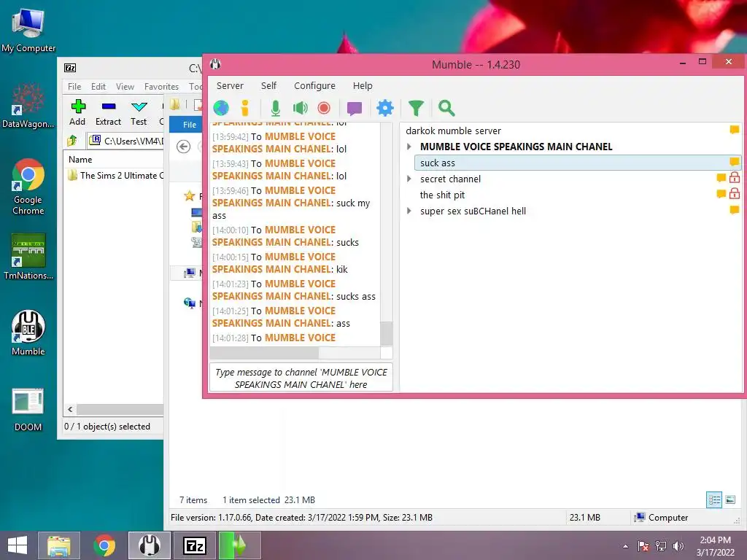Expand MUMBLE VOICE SPEAKINGS MAIN CHANEL arrow
747x560 pixels.
pyautogui.click(x=409, y=147)
